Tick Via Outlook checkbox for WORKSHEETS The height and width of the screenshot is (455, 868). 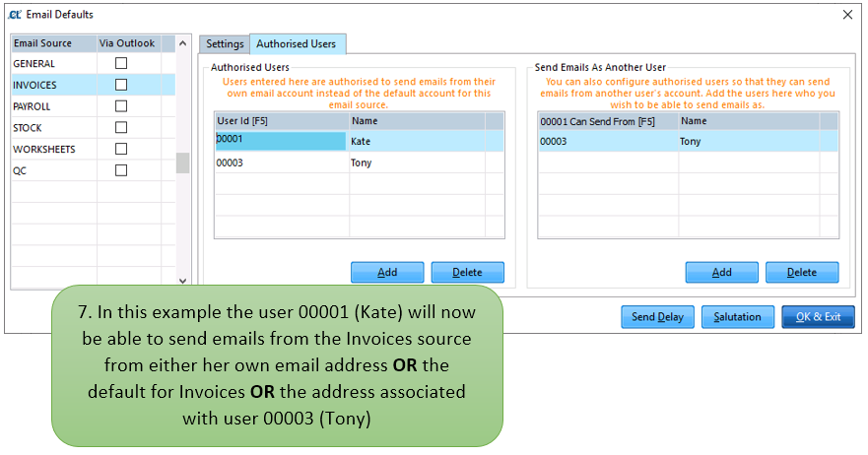point(120,149)
